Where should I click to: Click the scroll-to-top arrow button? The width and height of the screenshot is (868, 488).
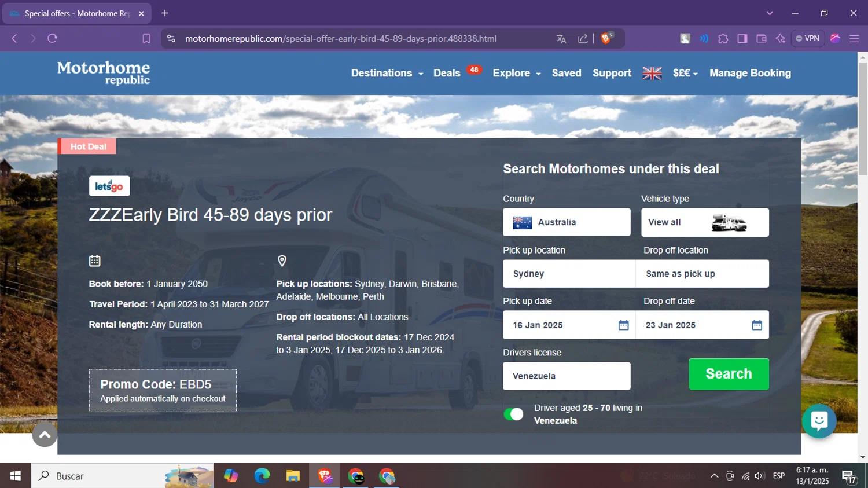pyautogui.click(x=45, y=435)
